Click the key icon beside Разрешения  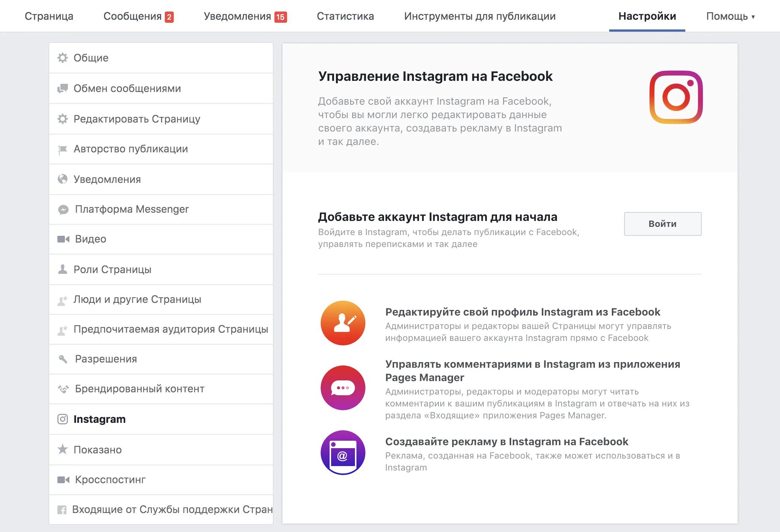click(63, 359)
